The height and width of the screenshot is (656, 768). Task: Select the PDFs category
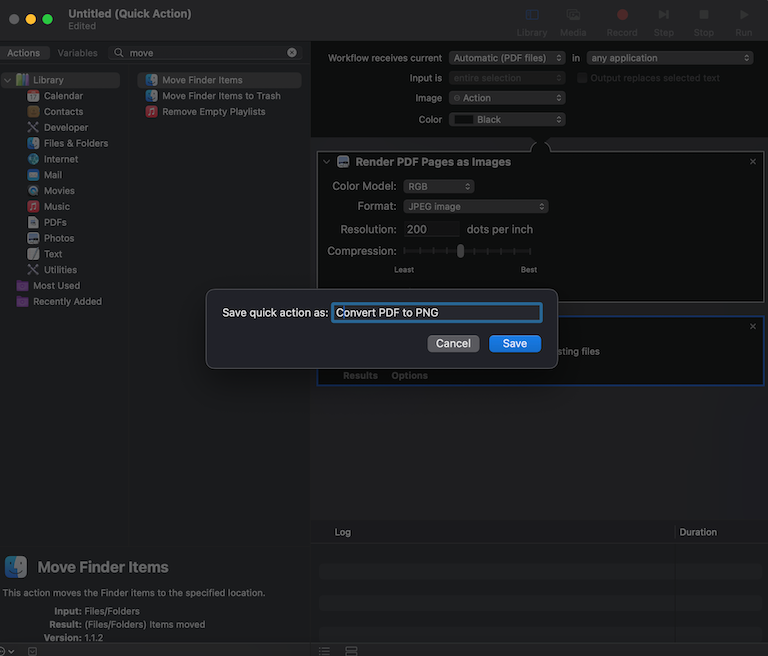tap(54, 222)
